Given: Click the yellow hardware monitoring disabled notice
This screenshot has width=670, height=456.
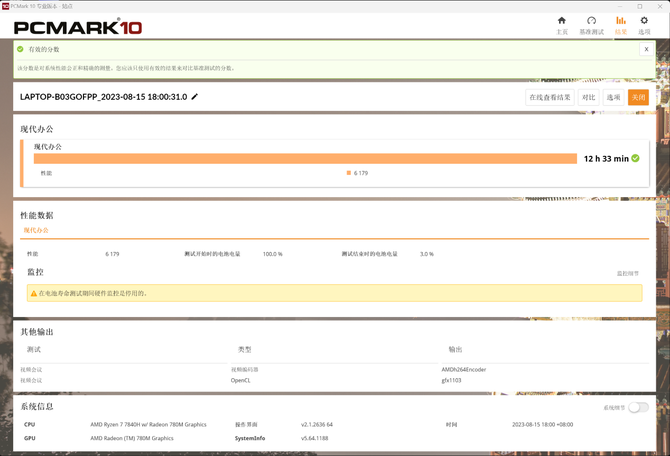Looking at the screenshot, I should [334, 293].
